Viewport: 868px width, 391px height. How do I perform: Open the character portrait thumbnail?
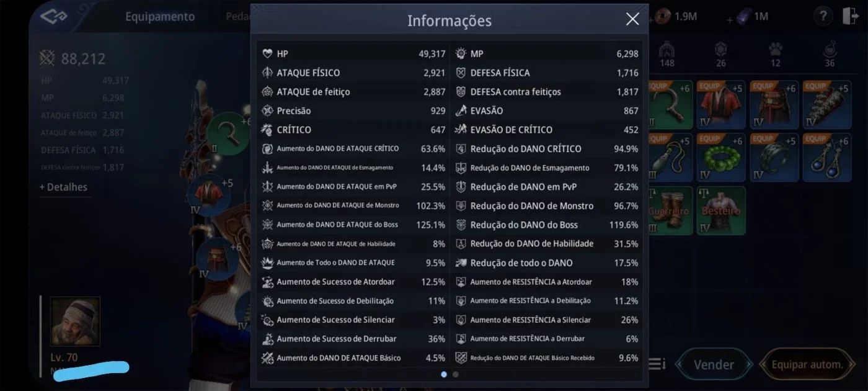pyautogui.click(x=75, y=321)
